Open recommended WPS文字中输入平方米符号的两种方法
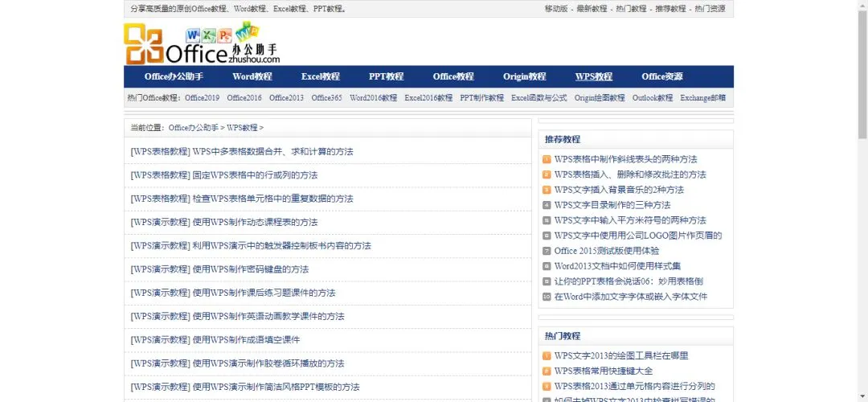 click(x=630, y=220)
